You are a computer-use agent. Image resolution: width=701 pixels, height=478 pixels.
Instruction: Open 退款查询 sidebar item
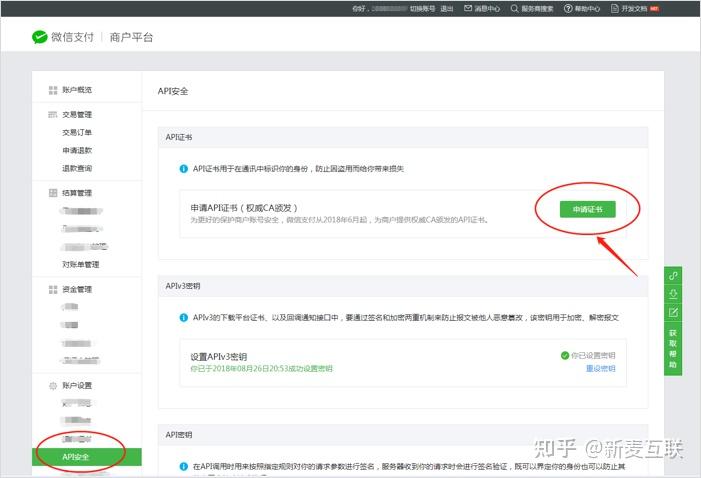[x=77, y=168]
